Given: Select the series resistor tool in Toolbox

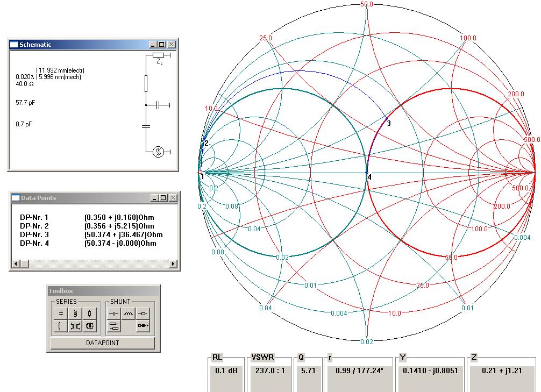Looking at the screenshot, I should point(90,313).
